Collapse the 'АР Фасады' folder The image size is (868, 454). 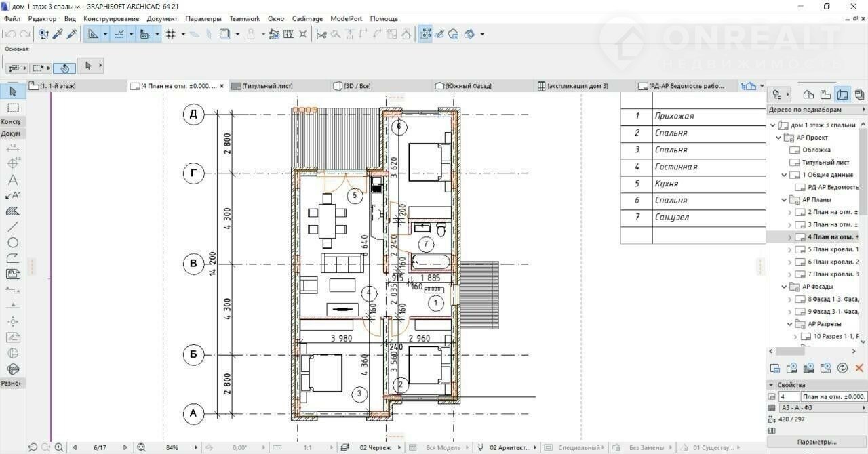pos(784,287)
